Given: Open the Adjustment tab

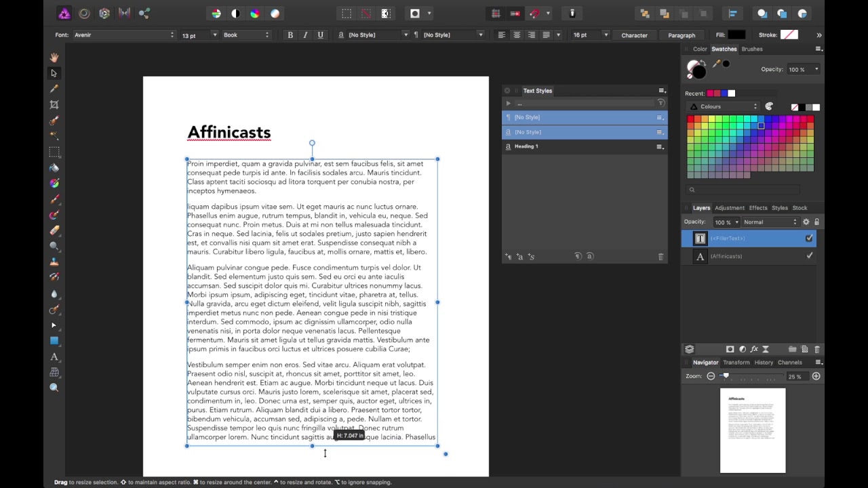Looking at the screenshot, I should 730,208.
